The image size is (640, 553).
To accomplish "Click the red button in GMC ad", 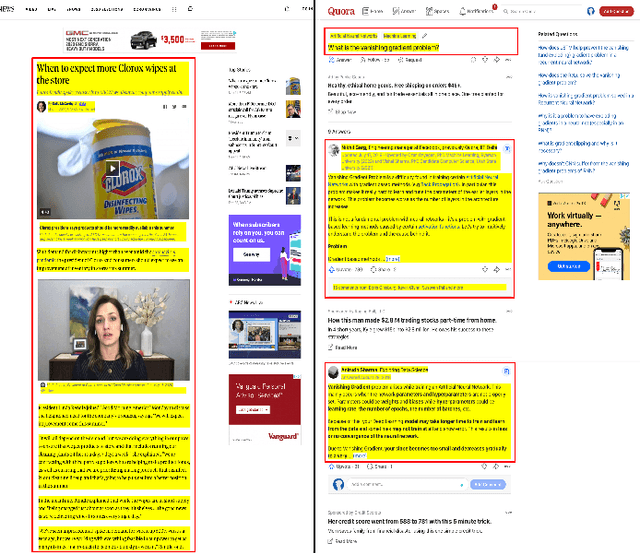I will click(x=218, y=46).
